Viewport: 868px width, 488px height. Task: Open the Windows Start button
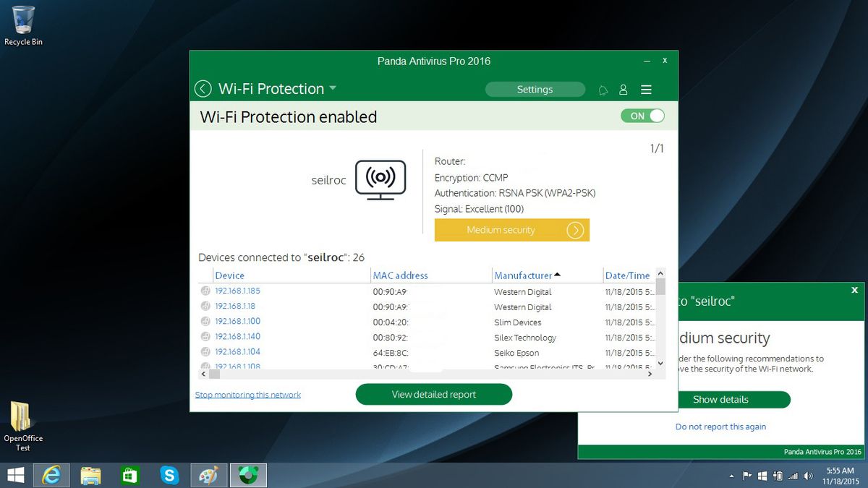click(x=15, y=475)
